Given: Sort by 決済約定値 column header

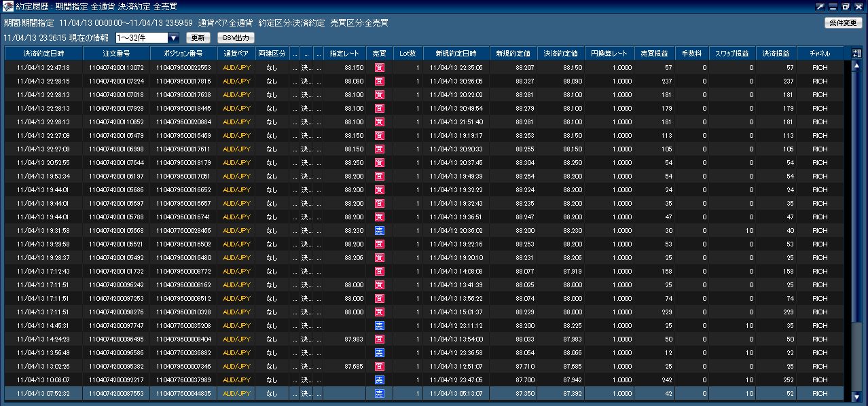Looking at the screenshot, I should 561,53.
